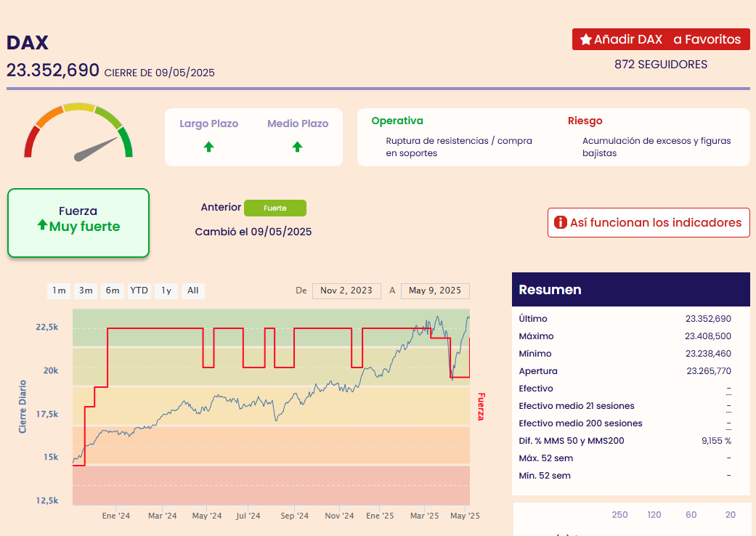Select the 3m chart range
Screen dimensions: 756x536
point(86,291)
